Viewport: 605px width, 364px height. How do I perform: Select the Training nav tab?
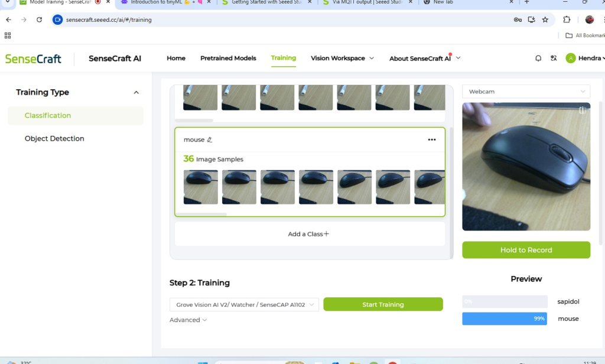point(284,58)
